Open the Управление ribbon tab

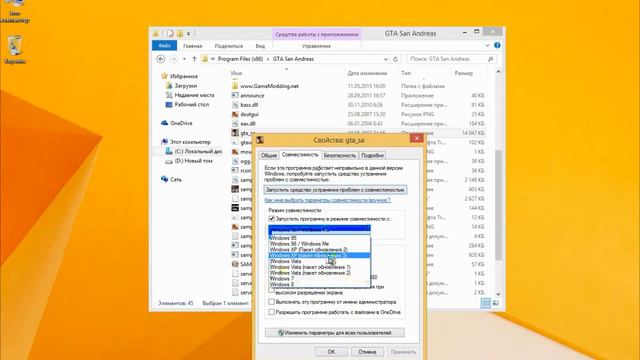point(316,46)
